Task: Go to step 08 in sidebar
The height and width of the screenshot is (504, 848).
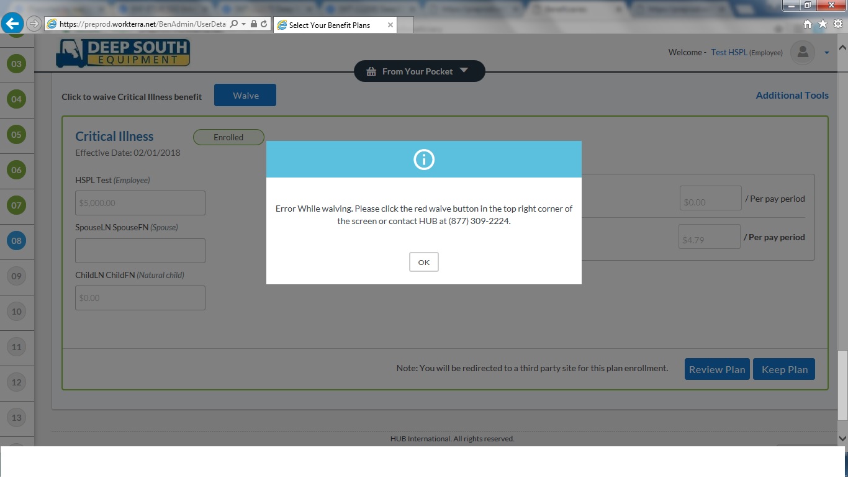Action: [16, 241]
